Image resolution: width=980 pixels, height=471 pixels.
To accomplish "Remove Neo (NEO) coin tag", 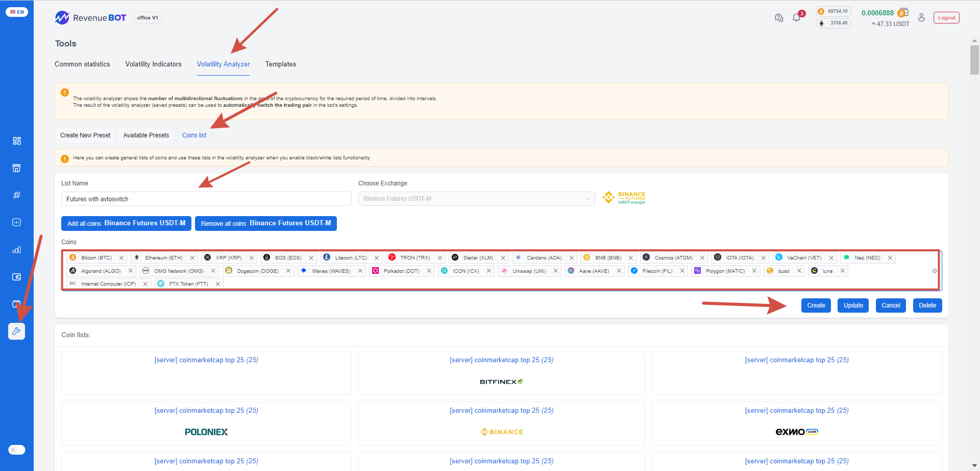I will coord(890,258).
